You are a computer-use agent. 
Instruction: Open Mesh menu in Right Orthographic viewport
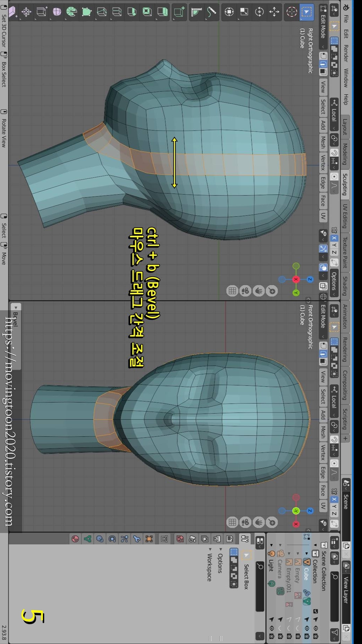point(323,142)
